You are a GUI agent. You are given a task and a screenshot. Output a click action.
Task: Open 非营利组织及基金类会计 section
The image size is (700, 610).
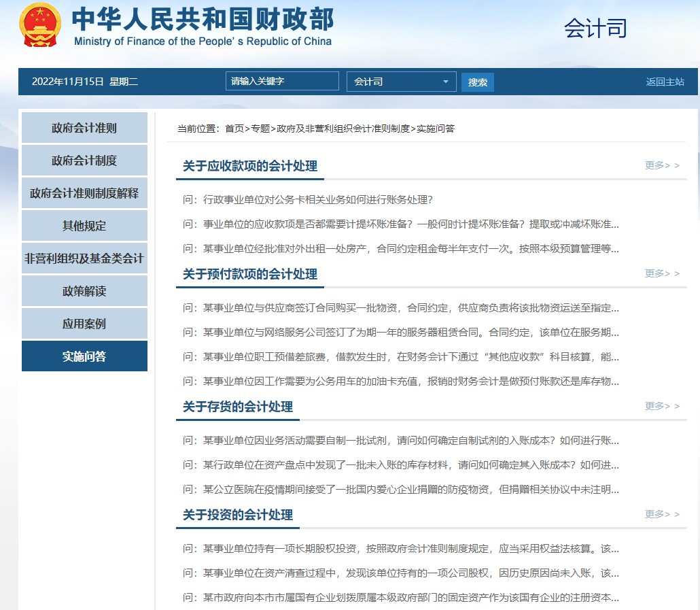[84, 258]
